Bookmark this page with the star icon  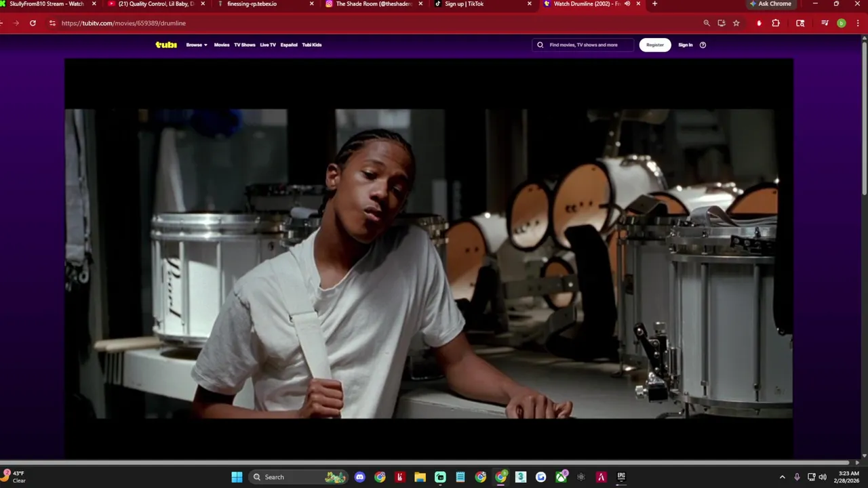coord(736,23)
